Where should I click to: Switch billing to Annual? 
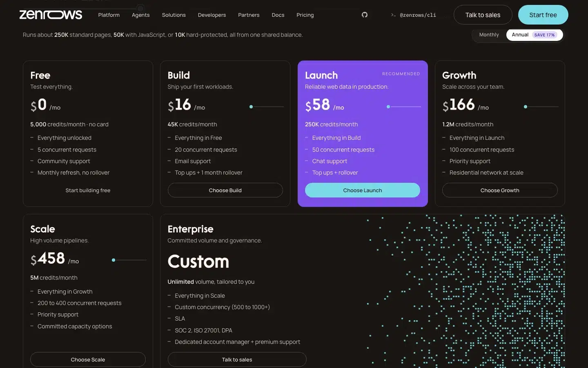point(535,35)
